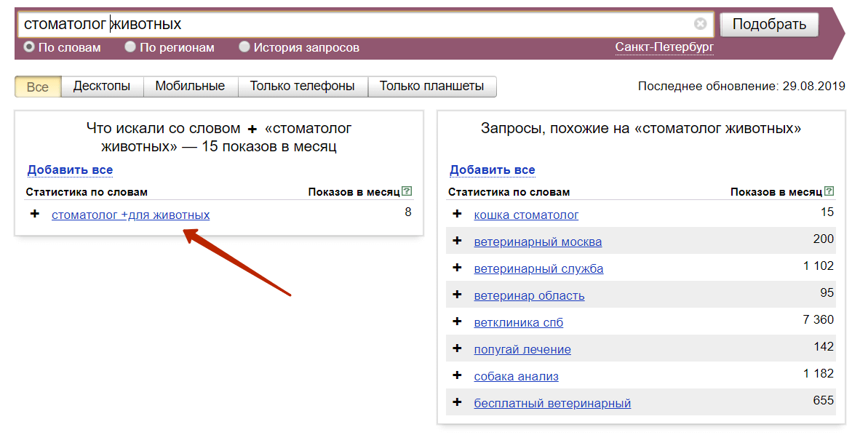Switch to the 'Мобильные' tab
868x435 pixels.
click(x=190, y=87)
